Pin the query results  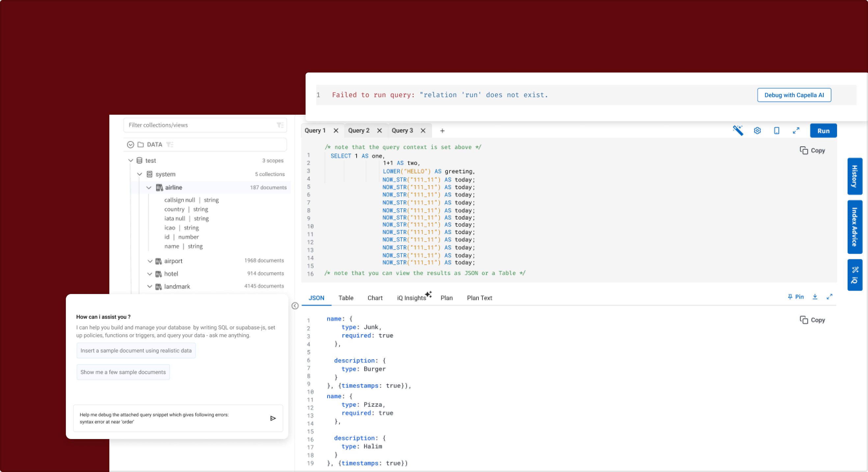point(796,297)
